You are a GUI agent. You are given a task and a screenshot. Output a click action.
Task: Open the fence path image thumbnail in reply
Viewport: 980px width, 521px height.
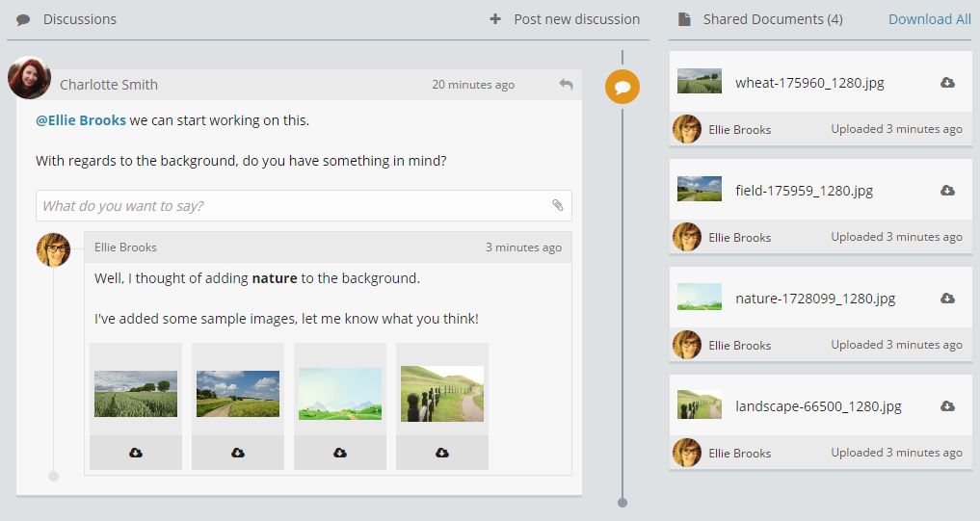coord(442,394)
